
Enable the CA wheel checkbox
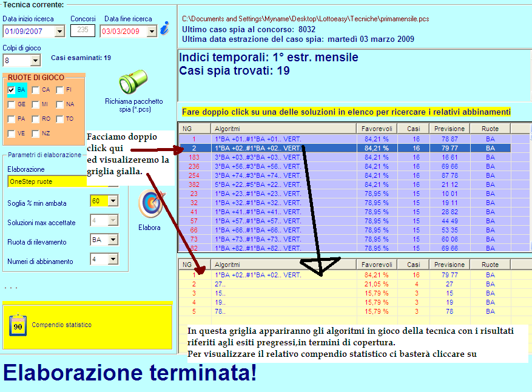click(36, 90)
